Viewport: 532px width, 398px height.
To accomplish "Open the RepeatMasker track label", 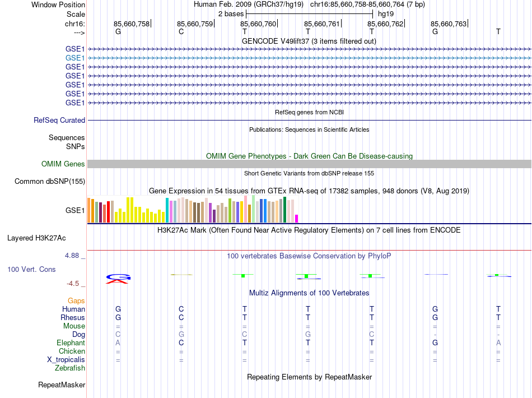I will [x=62, y=385].
